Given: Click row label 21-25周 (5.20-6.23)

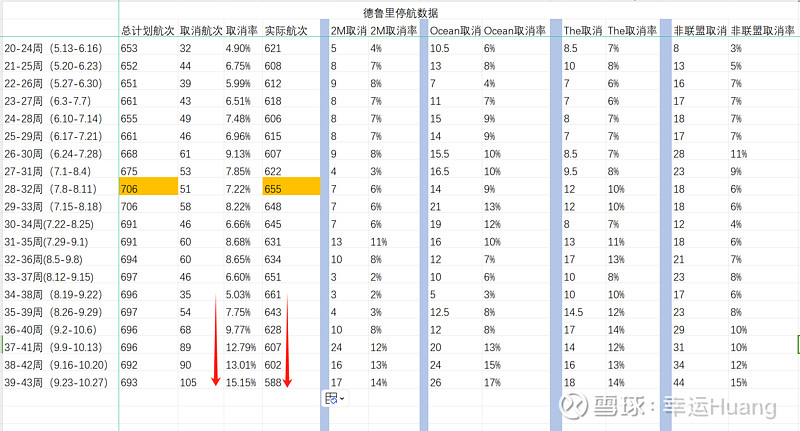Looking at the screenshot, I should pos(54,66).
